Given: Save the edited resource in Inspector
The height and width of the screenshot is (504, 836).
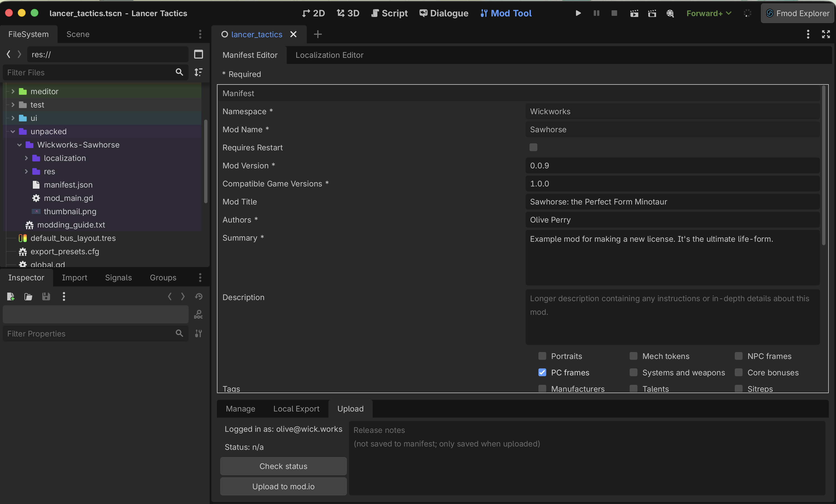Looking at the screenshot, I should click(46, 296).
